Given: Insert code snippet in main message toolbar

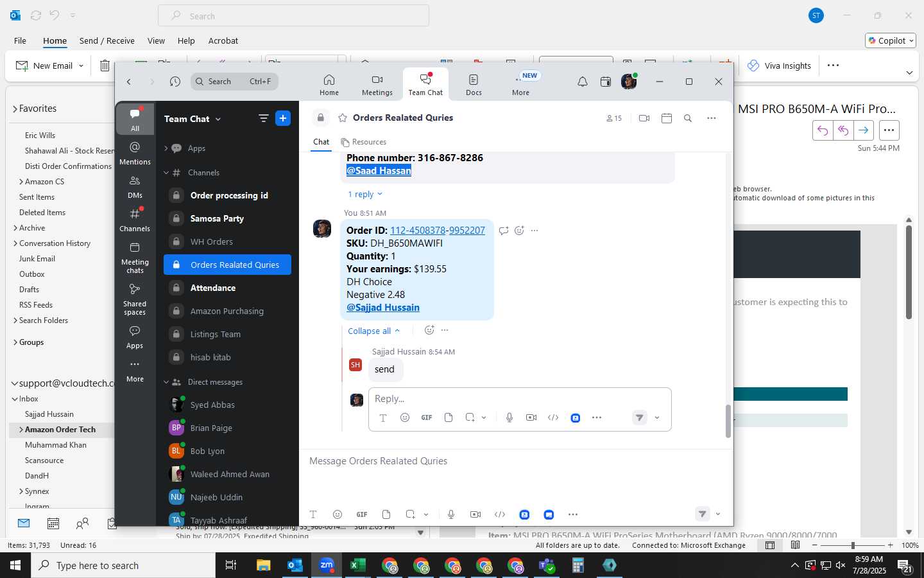Looking at the screenshot, I should tap(500, 514).
